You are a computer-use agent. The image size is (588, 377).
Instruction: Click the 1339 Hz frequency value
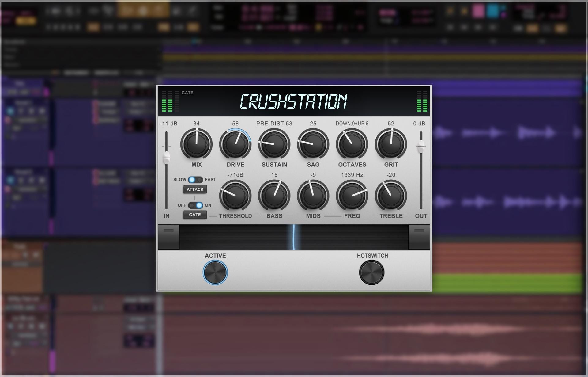tap(352, 175)
